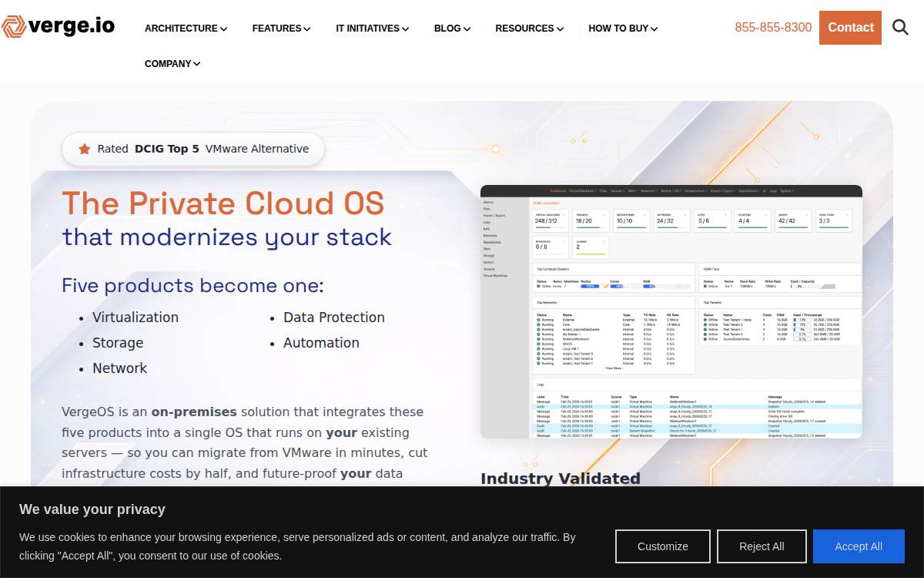
Task: Click the Five products become one heading
Action: tap(192, 286)
